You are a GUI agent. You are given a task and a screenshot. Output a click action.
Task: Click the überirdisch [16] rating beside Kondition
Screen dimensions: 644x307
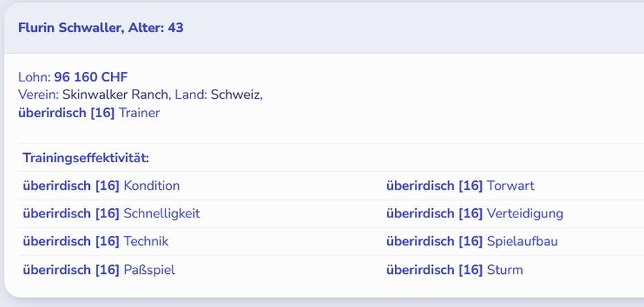click(x=70, y=186)
